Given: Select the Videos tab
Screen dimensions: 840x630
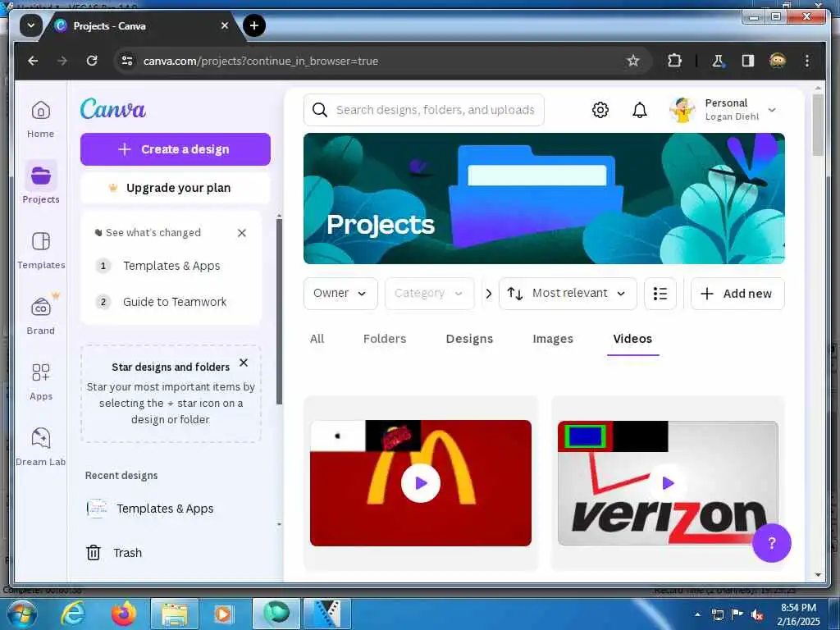Looking at the screenshot, I should point(632,339).
